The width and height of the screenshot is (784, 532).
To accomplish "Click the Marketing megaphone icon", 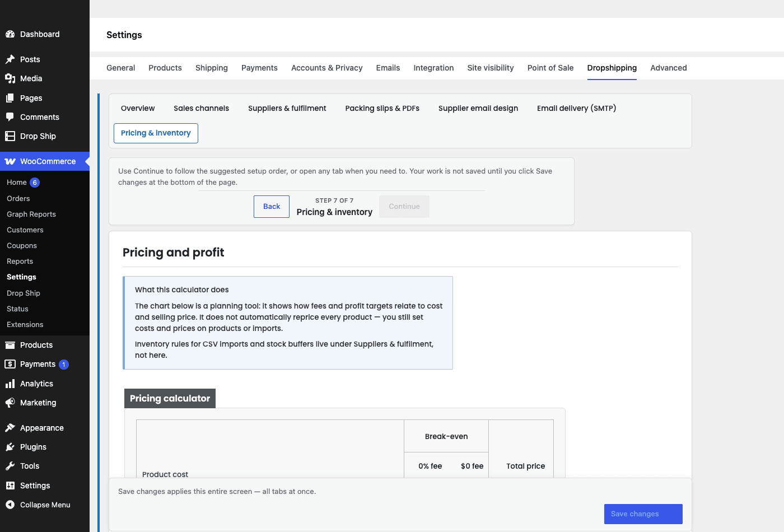I will 10,403.
